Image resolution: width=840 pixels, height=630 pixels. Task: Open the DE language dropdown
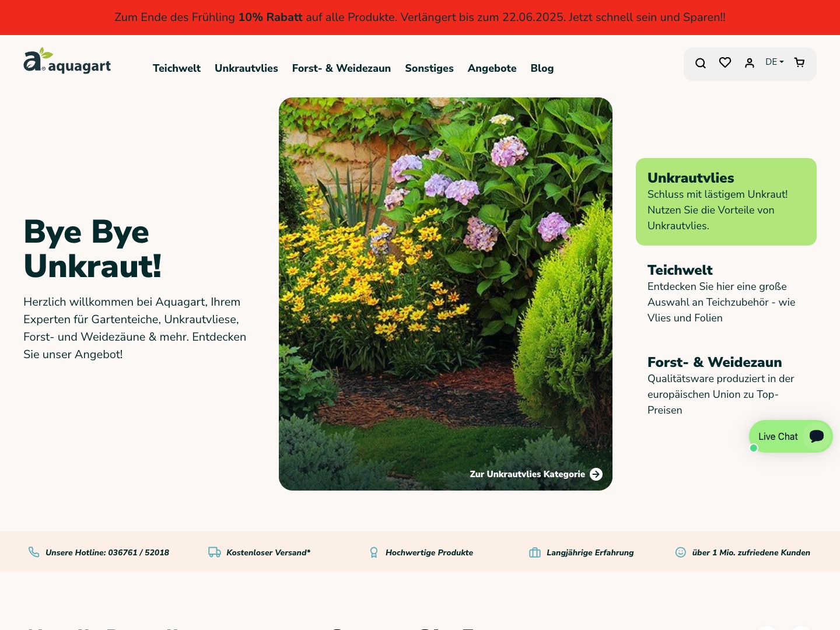click(x=774, y=62)
